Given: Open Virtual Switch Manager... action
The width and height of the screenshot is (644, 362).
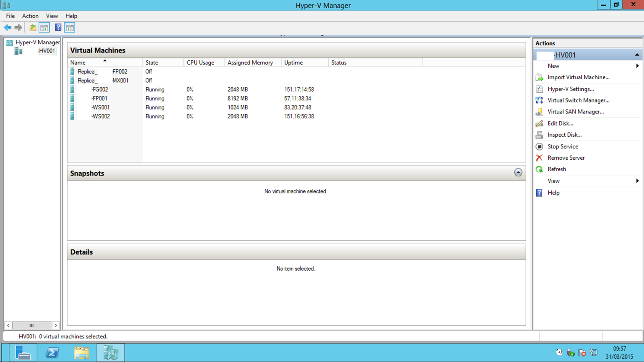Looking at the screenshot, I should (579, 100).
